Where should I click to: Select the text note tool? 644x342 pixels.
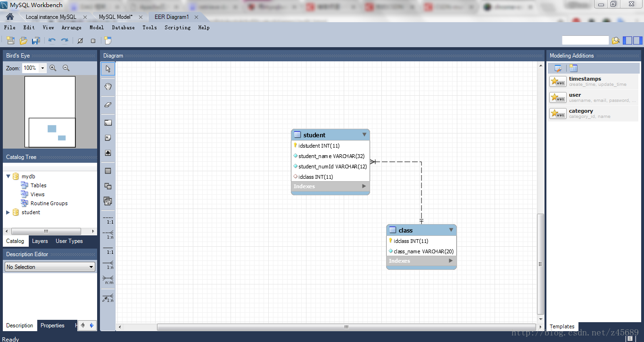pyautogui.click(x=108, y=138)
